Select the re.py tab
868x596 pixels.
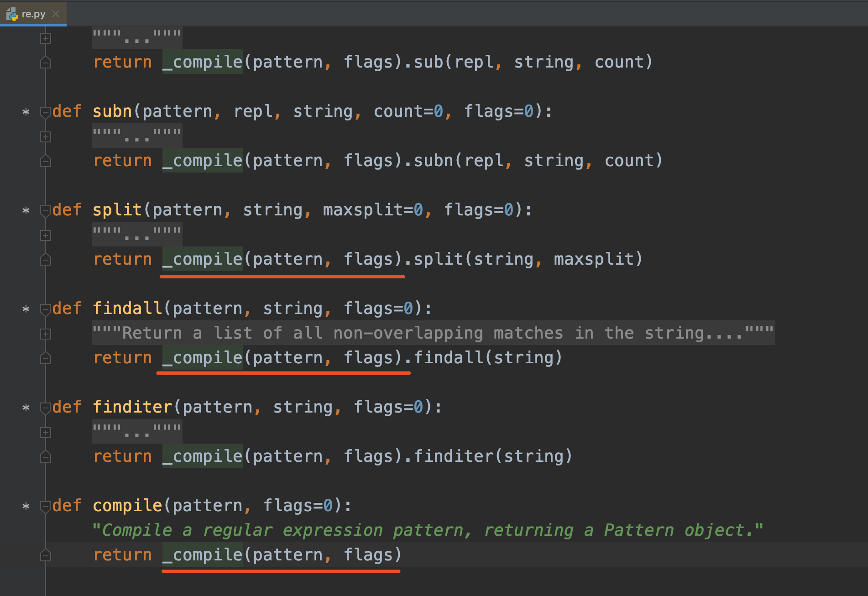pyautogui.click(x=33, y=14)
